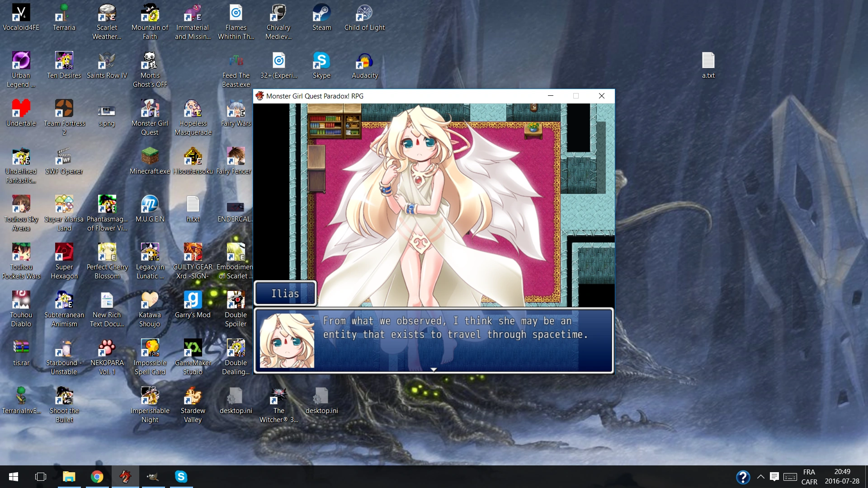
Task: Open the Terraria desktop shortcut
Action: click(x=64, y=14)
